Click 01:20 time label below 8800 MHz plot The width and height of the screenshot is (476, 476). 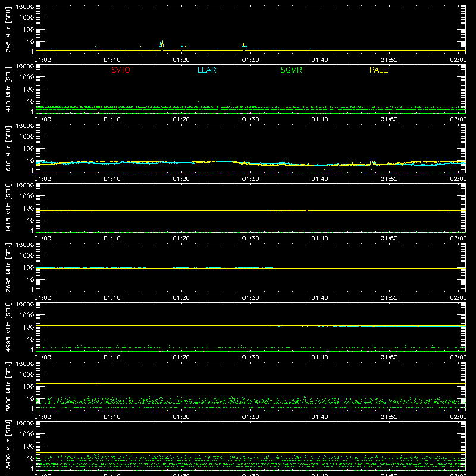pyautogui.click(x=181, y=417)
